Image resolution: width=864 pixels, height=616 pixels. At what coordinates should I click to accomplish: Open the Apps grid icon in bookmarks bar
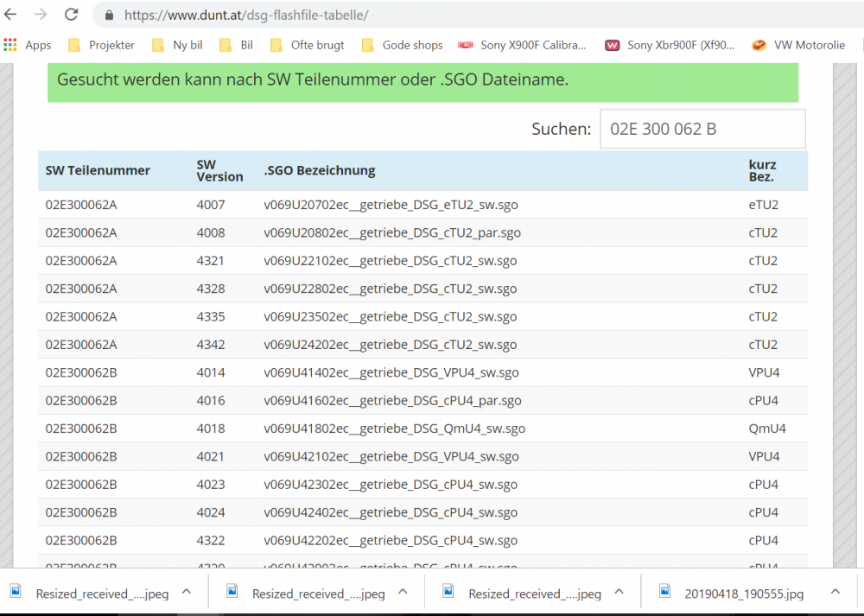pyautogui.click(x=10, y=45)
